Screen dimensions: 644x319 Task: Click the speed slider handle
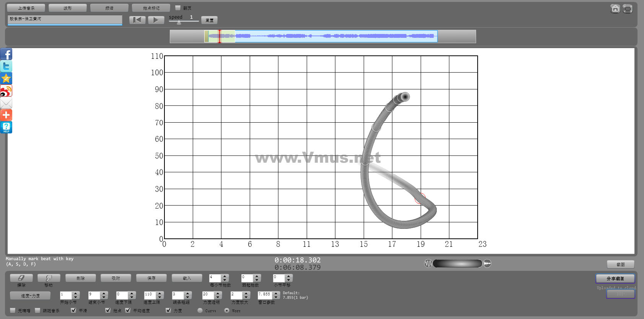coord(179,22)
